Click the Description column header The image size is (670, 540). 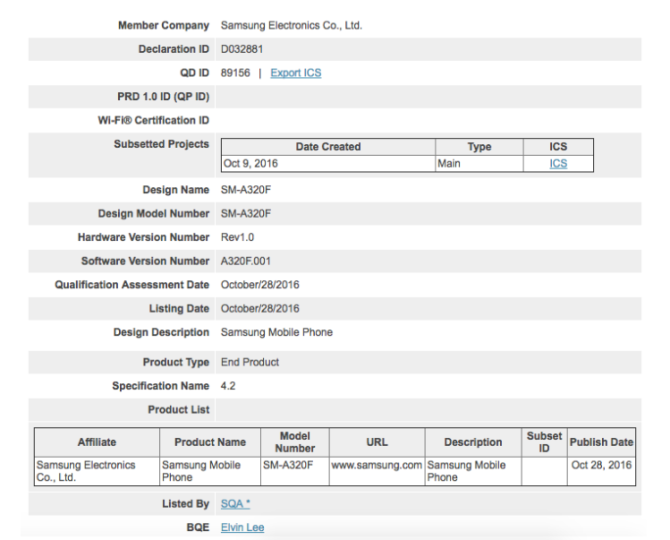tap(473, 442)
